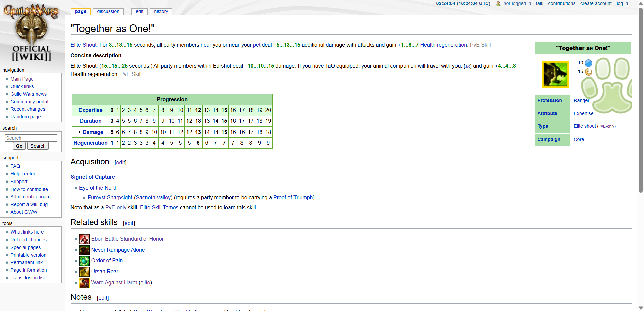Open the Signet of Capture link
This screenshot has height=311, width=644.
[x=93, y=177]
